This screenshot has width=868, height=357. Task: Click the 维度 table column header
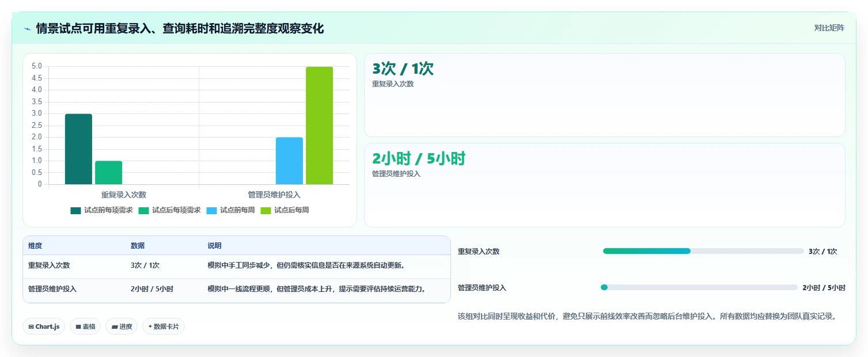pyautogui.click(x=35, y=246)
